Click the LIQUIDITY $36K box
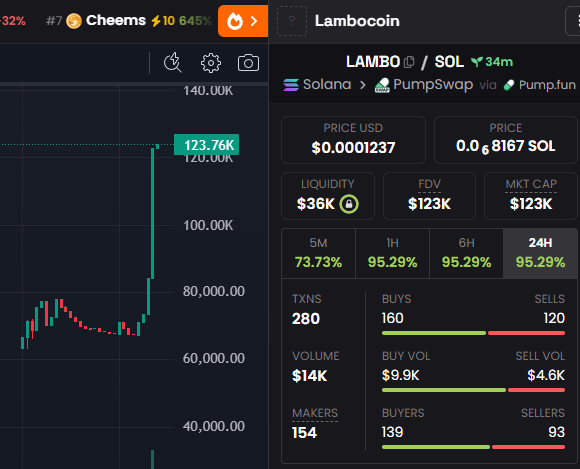The height and width of the screenshot is (469, 580). point(328,196)
